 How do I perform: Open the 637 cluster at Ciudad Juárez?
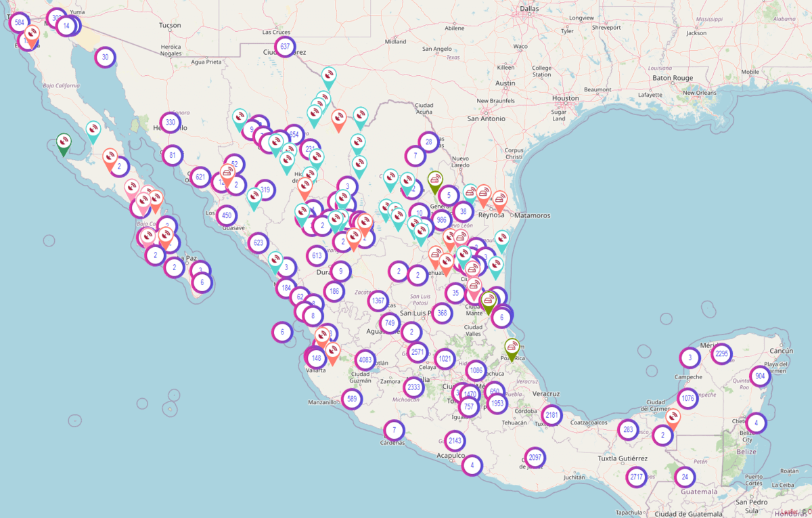[285, 47]
